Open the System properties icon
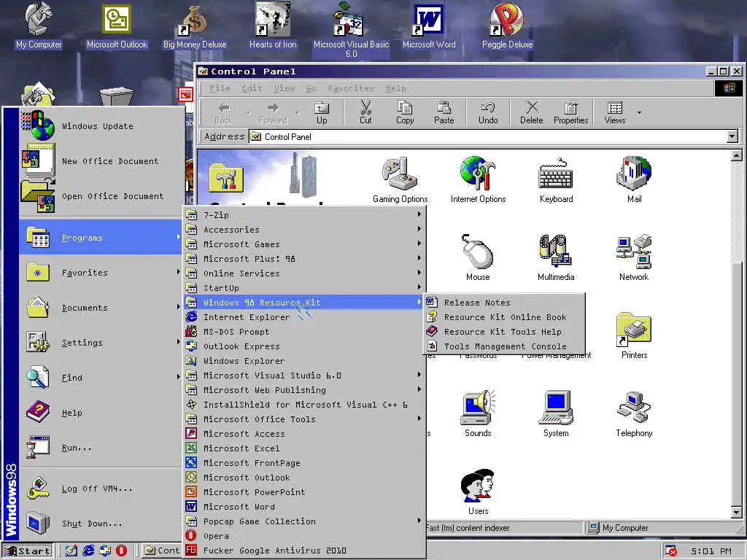 [x=555, y=414]
